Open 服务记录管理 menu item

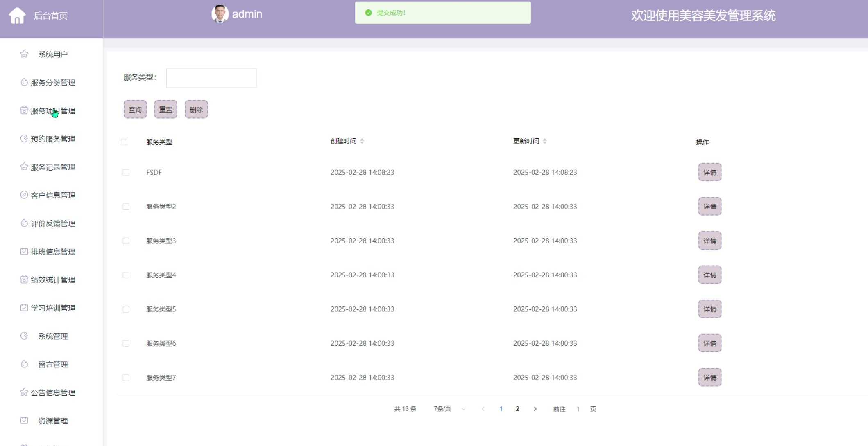click(x=53, y=167)
